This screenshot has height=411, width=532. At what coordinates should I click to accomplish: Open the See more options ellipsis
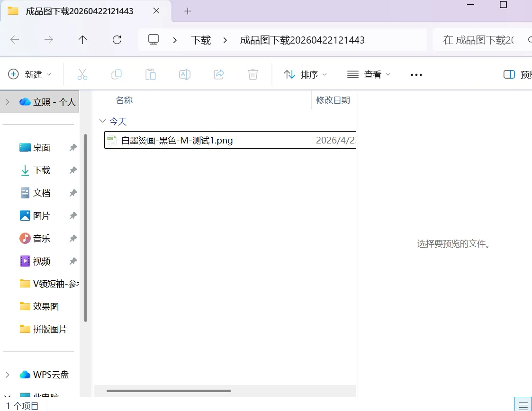click(416, 75)
